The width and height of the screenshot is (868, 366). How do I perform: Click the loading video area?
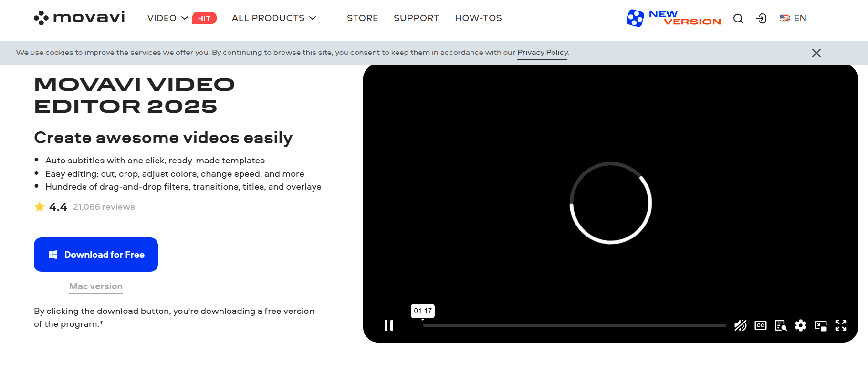(x=610, y=203)
